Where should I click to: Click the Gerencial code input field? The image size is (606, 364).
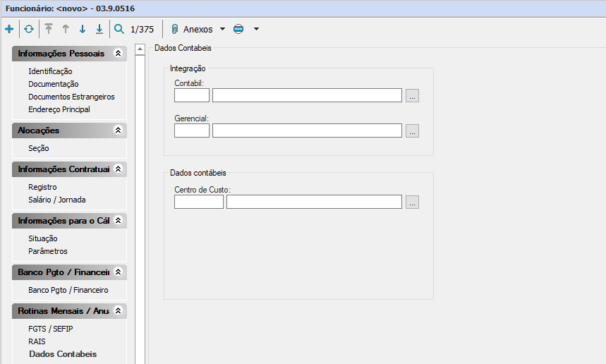(192, 131)
